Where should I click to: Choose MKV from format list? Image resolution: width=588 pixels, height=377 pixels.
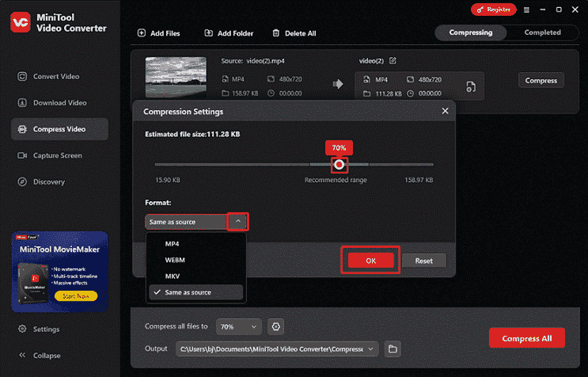[x=195, y=276]
